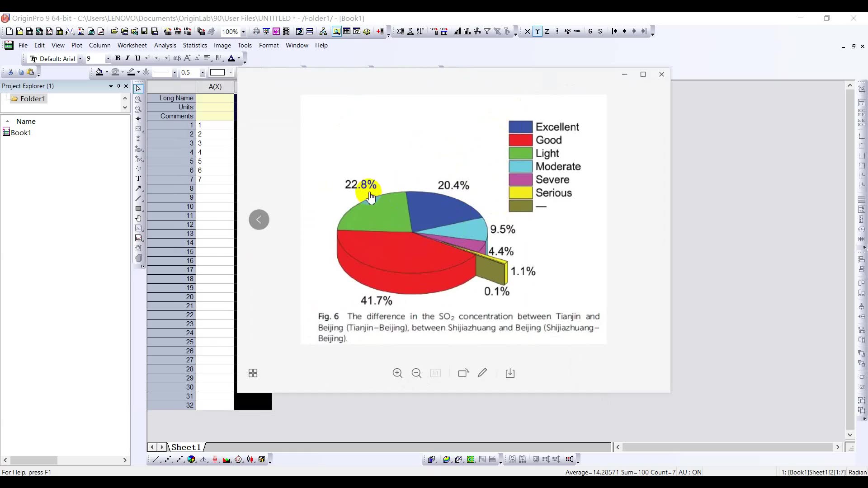Open the zoom level 100% dropdown
Screen dimensions: 868x488
tap(243, 32)
